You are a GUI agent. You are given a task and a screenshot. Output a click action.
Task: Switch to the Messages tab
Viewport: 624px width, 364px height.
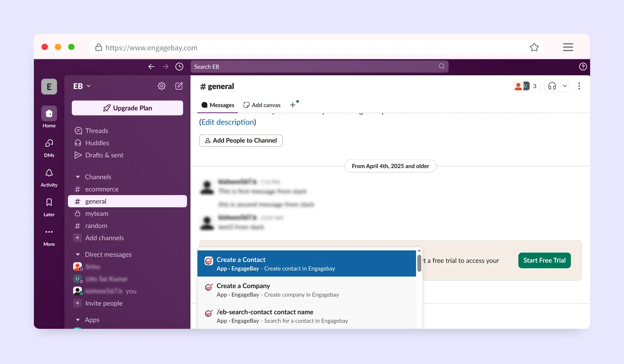(x=218, y=105)
